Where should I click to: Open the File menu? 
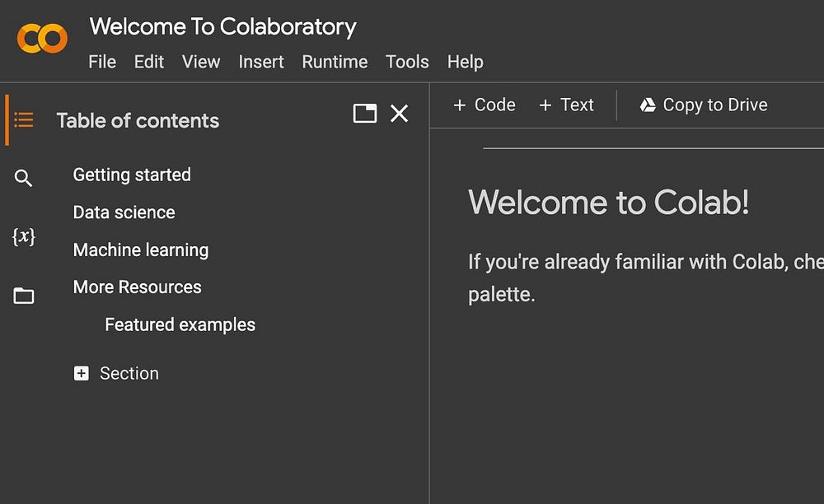point(102,62)
